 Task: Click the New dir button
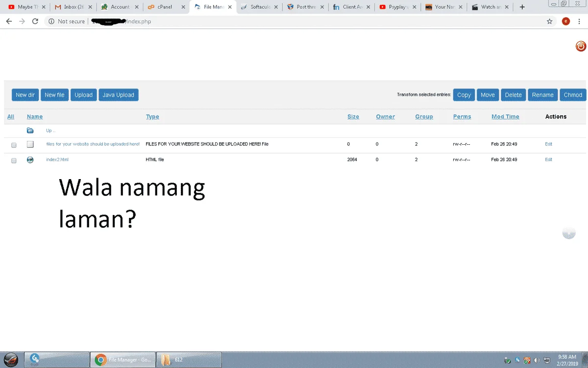25,95
